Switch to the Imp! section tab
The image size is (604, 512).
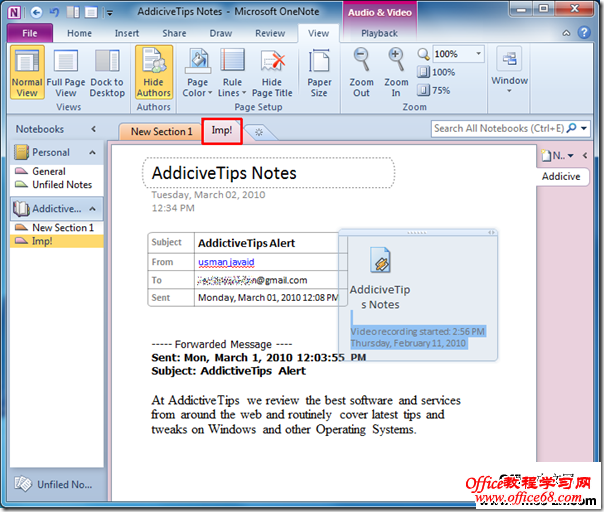(x=222, y=131)
